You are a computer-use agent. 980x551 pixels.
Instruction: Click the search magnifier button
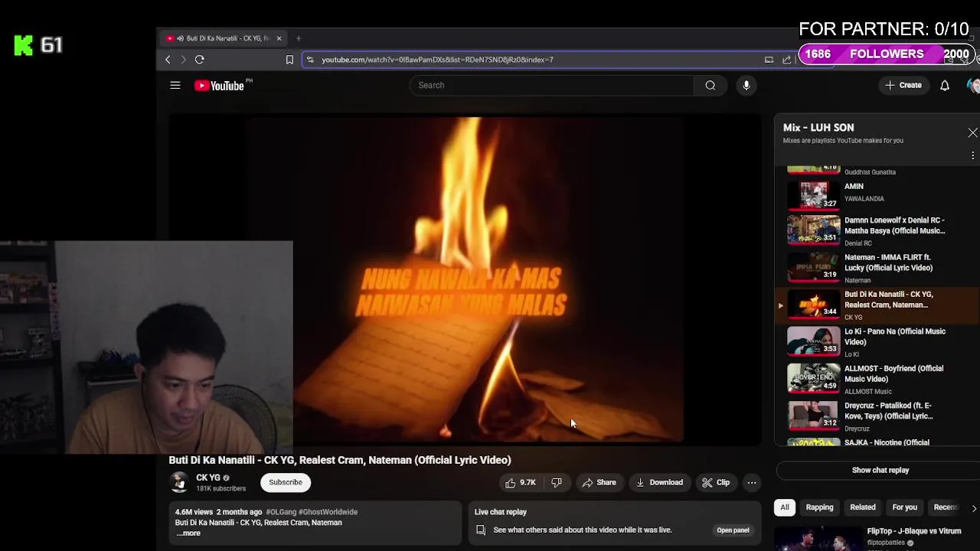(x=710, y=86)
